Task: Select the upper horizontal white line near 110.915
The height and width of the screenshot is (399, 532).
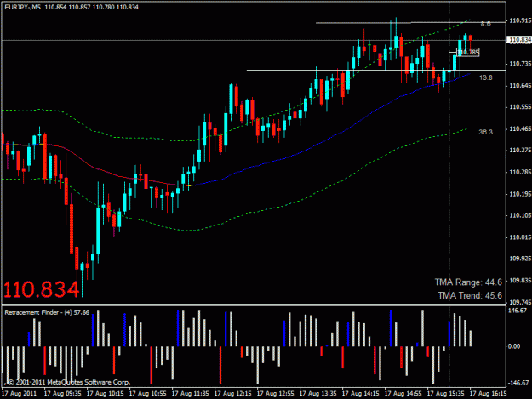Action: pyautogui.click(x=410, y=23)
